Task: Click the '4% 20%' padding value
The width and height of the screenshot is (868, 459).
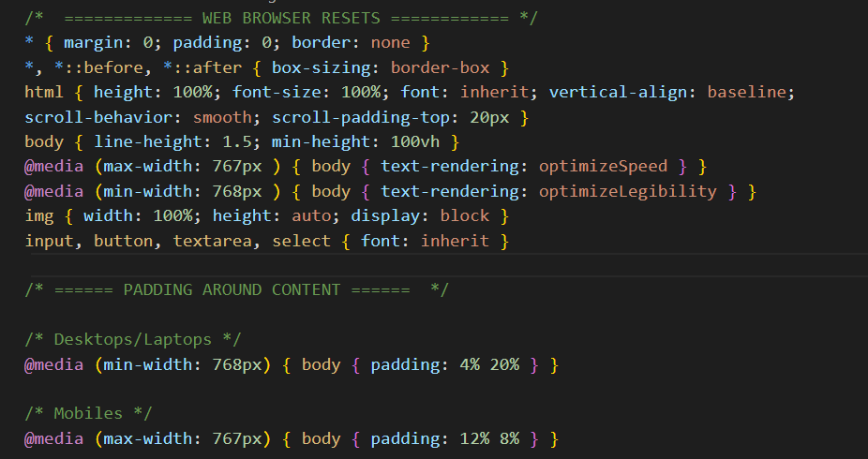Action: pos(489,364)
